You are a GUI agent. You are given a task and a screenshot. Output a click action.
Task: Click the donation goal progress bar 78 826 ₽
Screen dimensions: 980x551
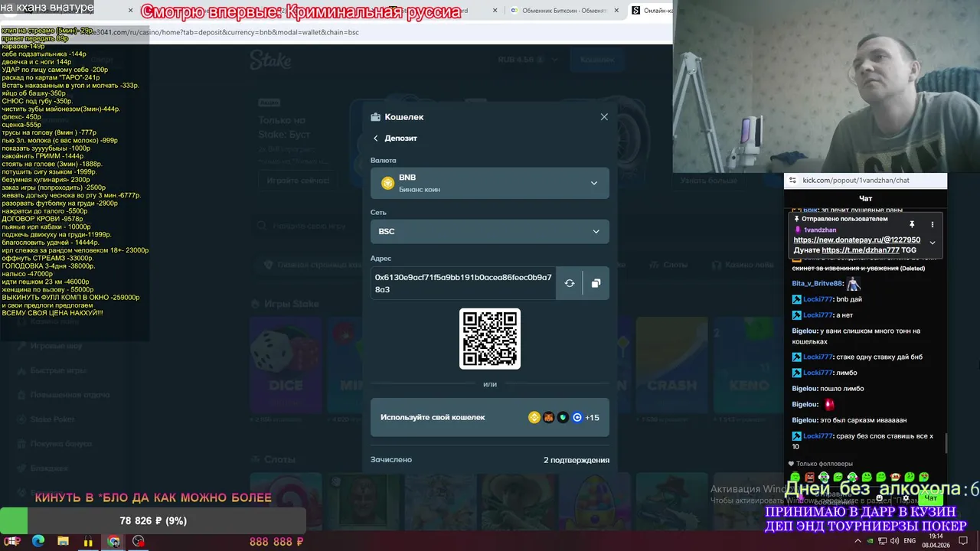pyautogui.click(x=153, y=521)
